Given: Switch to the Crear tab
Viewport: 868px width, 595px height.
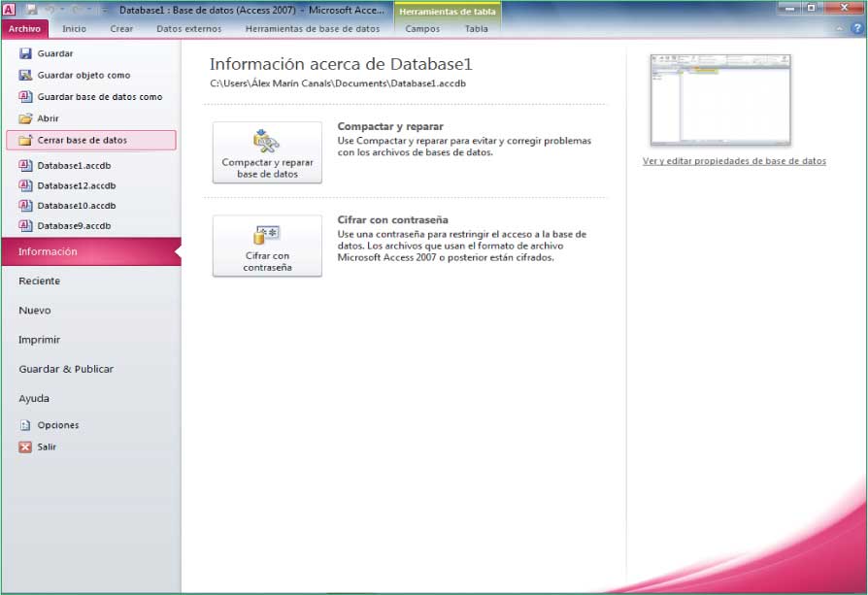Looking at the screenshot, I should pyautogui.click(x=121, y=29).
